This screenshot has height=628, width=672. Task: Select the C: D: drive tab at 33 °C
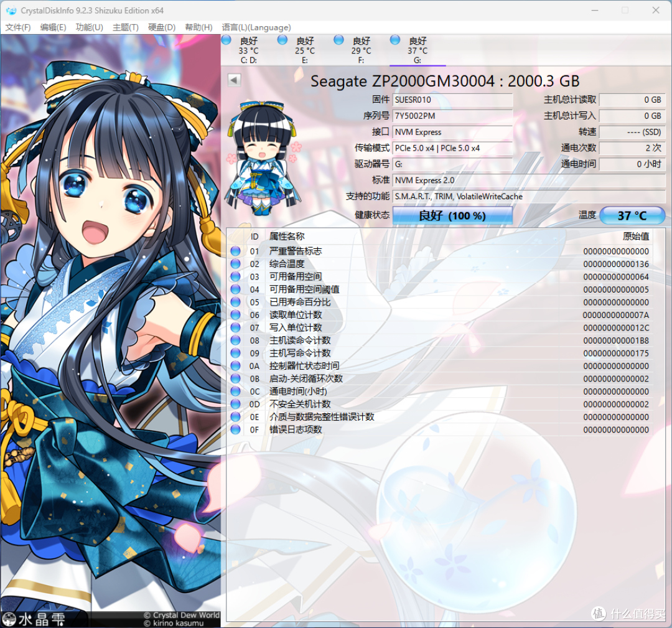pos(248,50)
